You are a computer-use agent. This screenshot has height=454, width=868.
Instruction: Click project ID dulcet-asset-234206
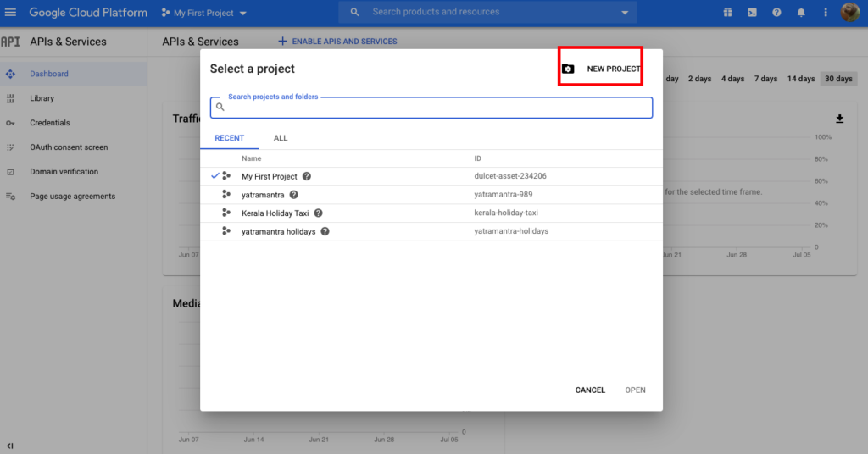(x=509, y=176)
